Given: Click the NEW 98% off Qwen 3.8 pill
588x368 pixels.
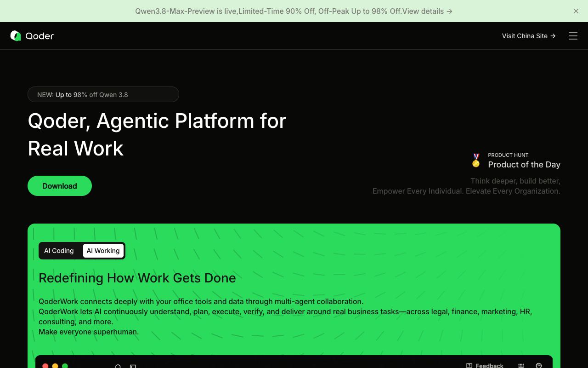Looking at the screenshot, I should click(103, 94).
